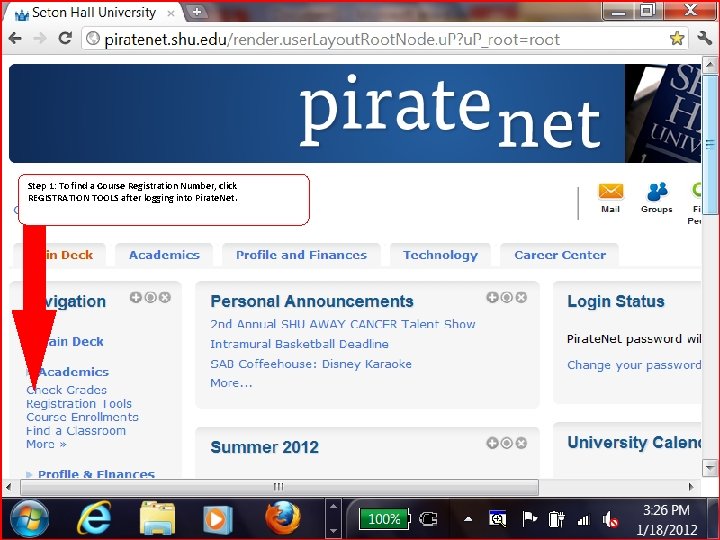Click the taskbar clock 3:26 PM
The image size is (720, 540).
[666, 510]
